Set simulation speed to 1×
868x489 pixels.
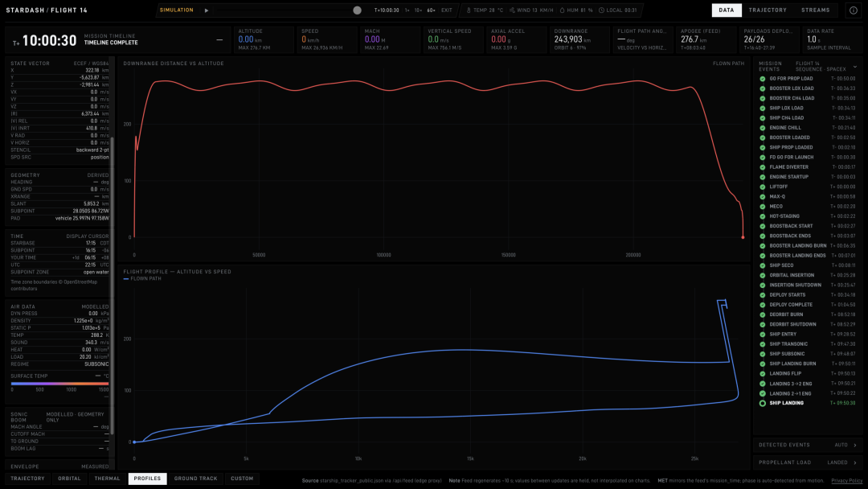pos(407,10)
